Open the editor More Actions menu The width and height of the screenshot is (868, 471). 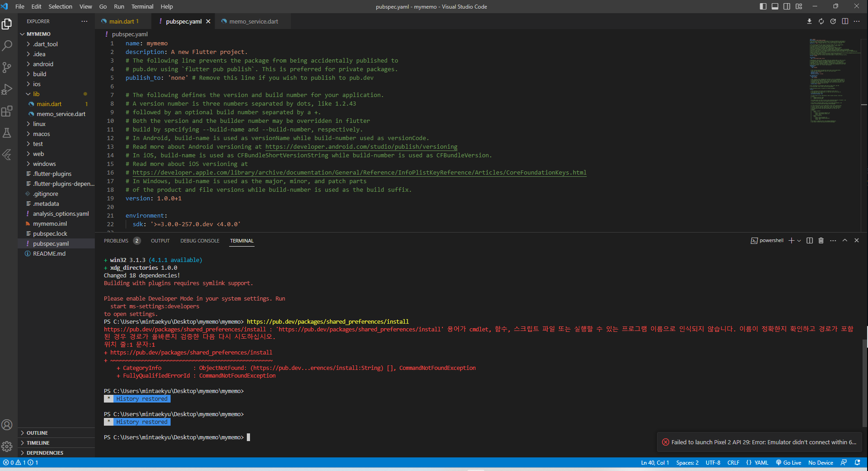(857, 21)
